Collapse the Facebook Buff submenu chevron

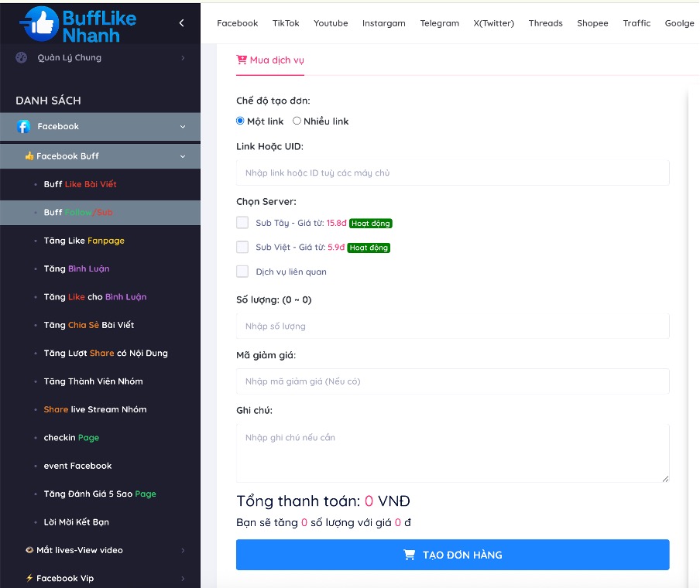183,156
